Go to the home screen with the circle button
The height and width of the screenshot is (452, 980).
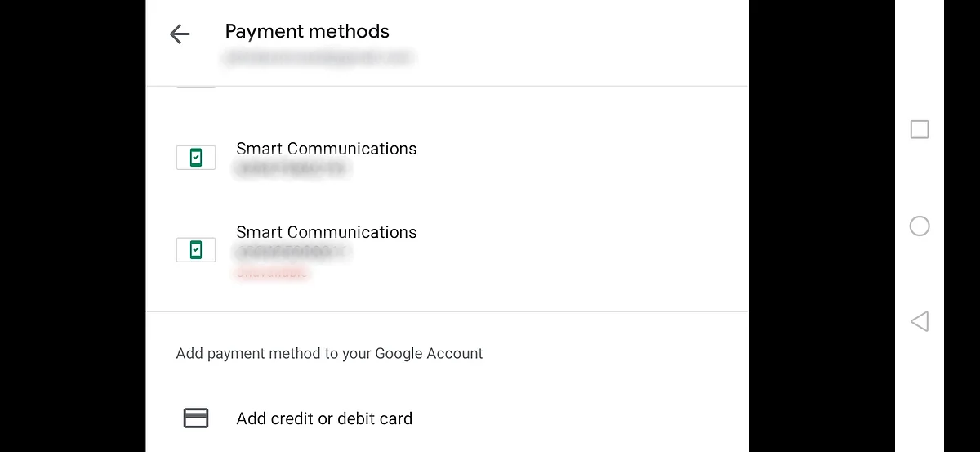(920, 226)
